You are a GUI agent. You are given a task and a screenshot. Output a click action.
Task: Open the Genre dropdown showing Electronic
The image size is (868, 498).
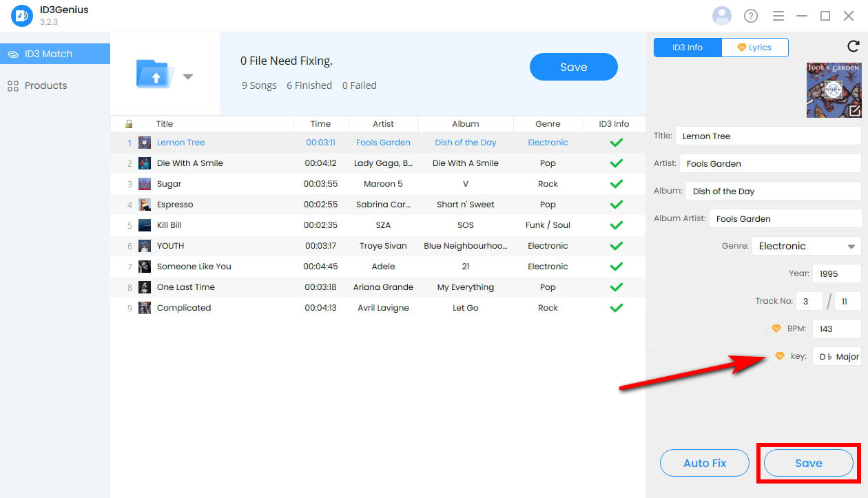click(805, 246)
